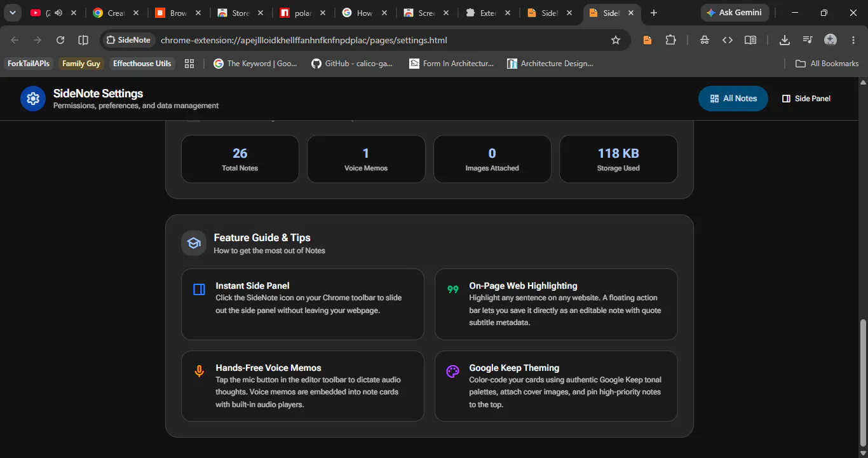Click the graduation cap Feature Guide icon

(x=194, y=243)
